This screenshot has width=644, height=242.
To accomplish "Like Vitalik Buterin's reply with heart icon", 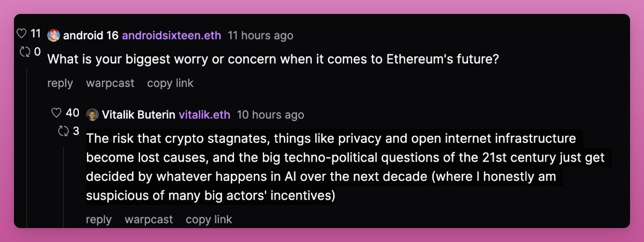I will (56, 113).
